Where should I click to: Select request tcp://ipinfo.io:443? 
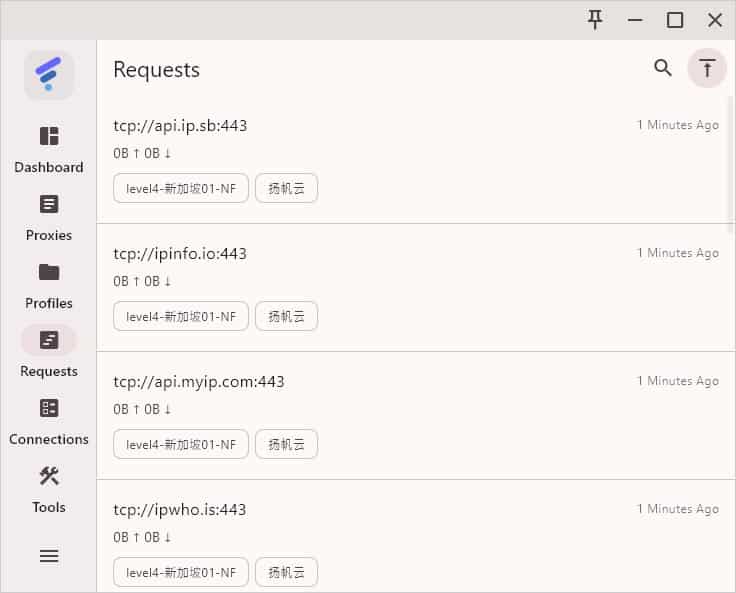pyautogui.click(x=180, y=254)
